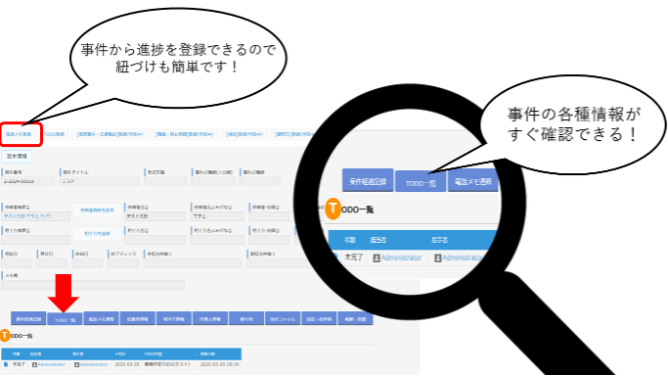The height and width of the screenshot is (376, 668).
Task: Click the blue document icon in the TODO row
Action: tap(6, 365)
